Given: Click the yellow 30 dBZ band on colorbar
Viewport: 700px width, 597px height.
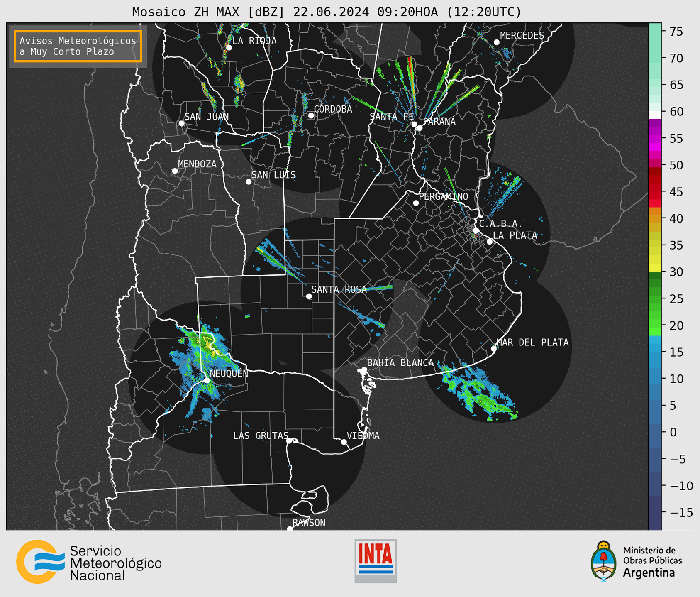Looking at the screenshot, I should coord(655,268).
